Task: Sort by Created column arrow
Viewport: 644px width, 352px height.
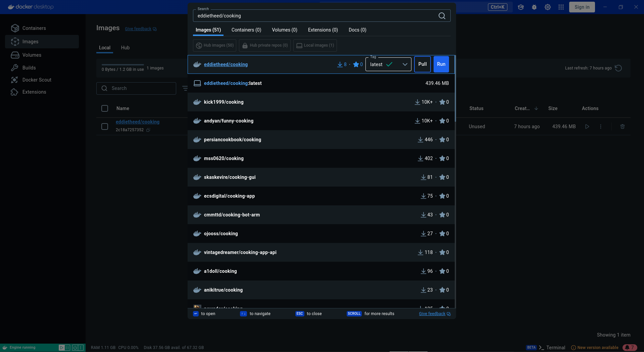Action: click(x=536, y=108)
